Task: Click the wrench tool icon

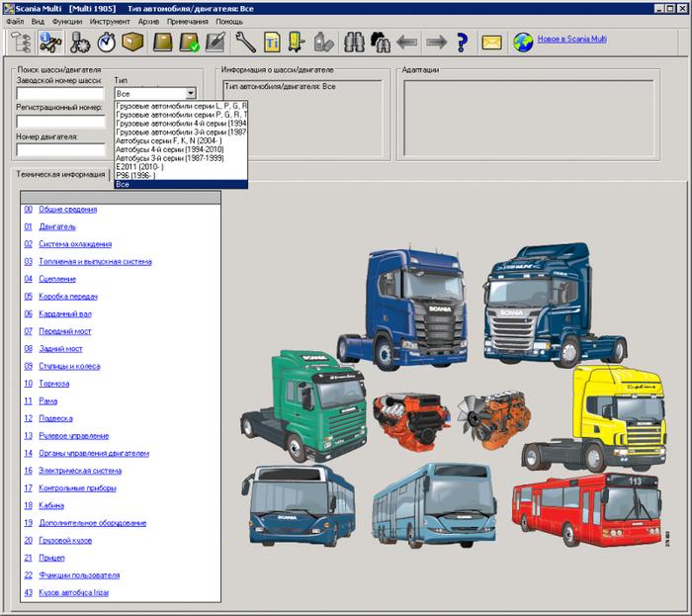Action: (x=245, y=43)
